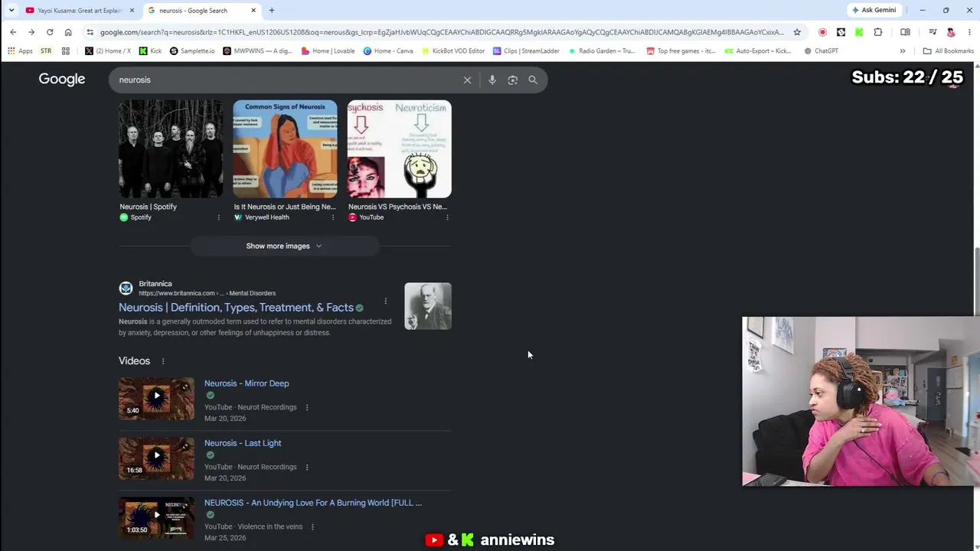Open the Google logo homepage

62,80
